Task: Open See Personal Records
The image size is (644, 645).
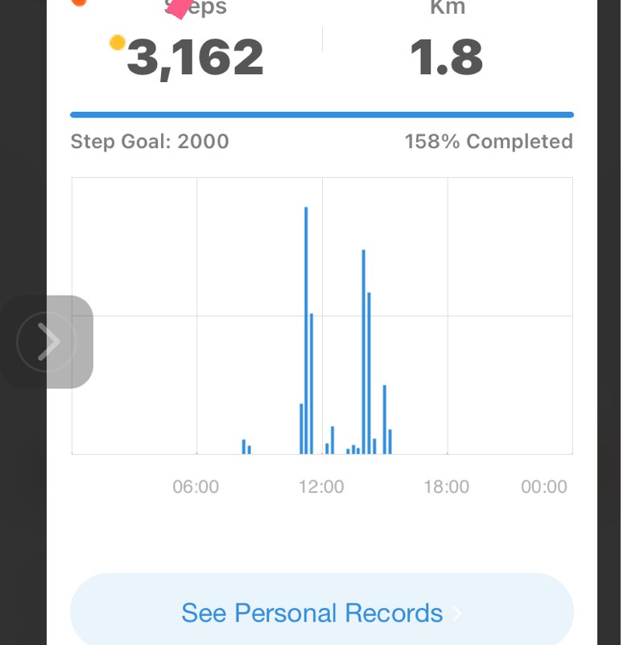Action: pos(312,613)
